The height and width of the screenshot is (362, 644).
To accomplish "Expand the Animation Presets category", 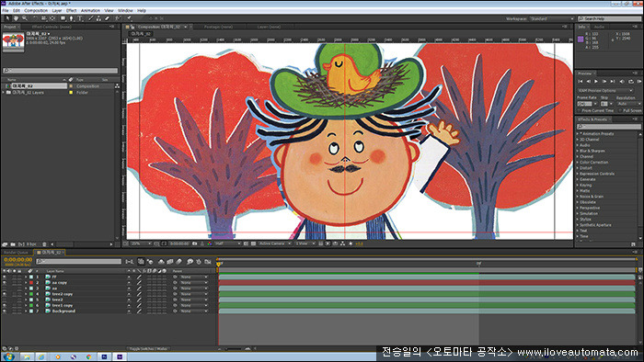I will click(x=578, y=133).
